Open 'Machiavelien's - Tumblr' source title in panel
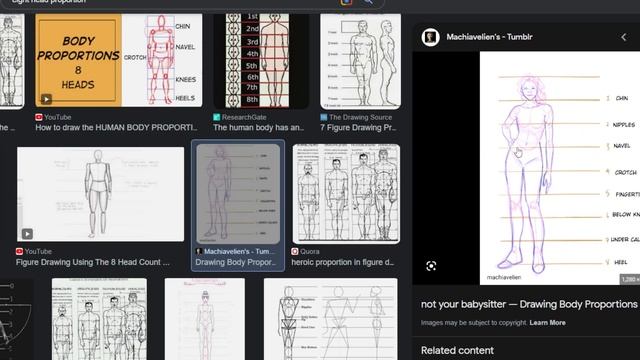Image resolution: width=640 pixels, height=360 pixels. click(x=489, y=37)
